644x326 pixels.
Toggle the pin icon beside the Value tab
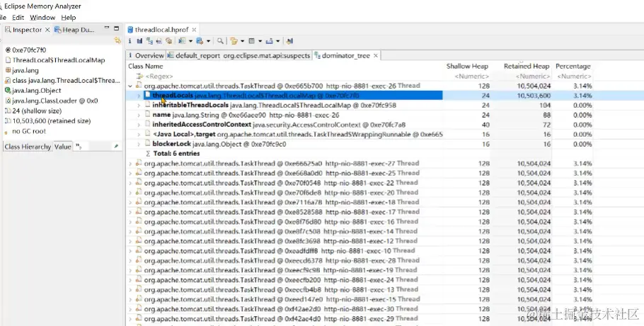116,147
